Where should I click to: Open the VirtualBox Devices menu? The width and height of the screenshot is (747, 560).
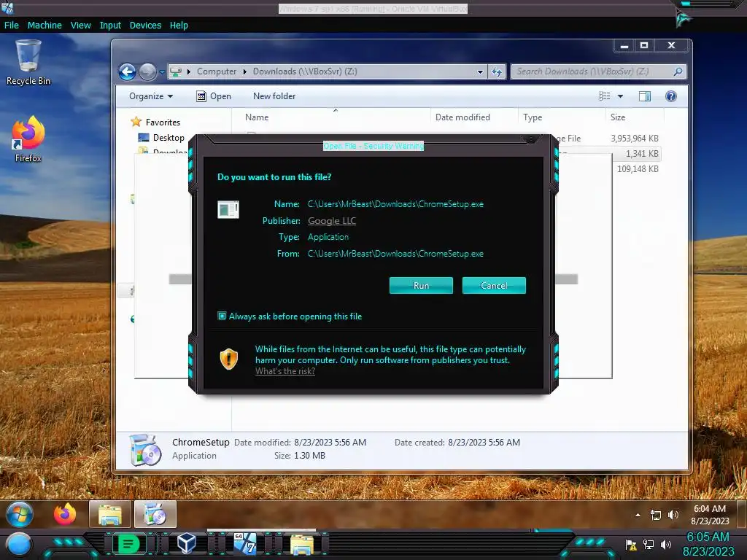145,26
